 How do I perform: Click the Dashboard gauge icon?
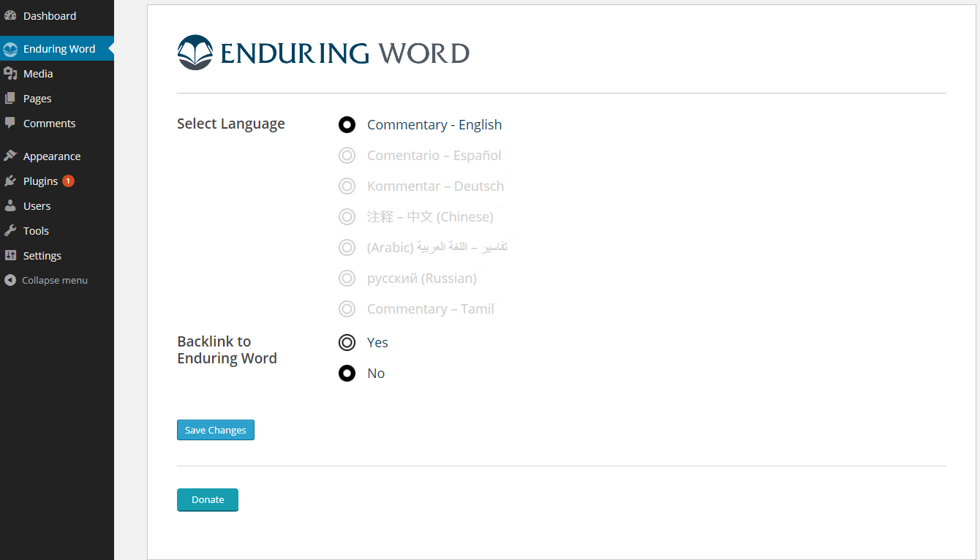10,15
